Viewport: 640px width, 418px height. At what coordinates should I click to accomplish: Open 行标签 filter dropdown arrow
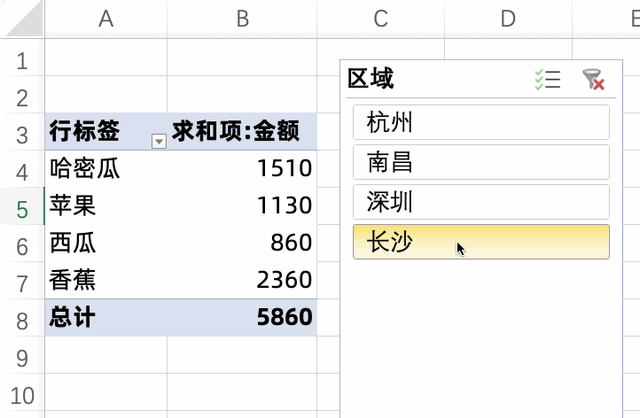tap(158, 141)
